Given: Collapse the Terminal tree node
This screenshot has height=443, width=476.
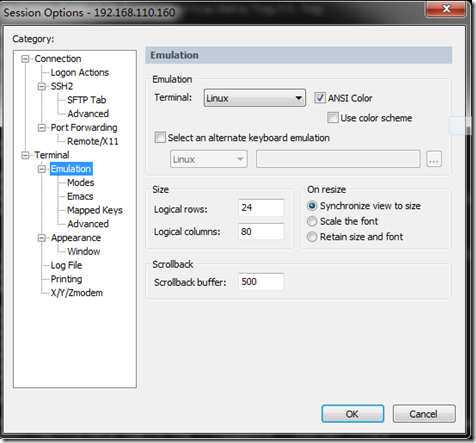Looking at the screenshot, I should coord(25,155).
